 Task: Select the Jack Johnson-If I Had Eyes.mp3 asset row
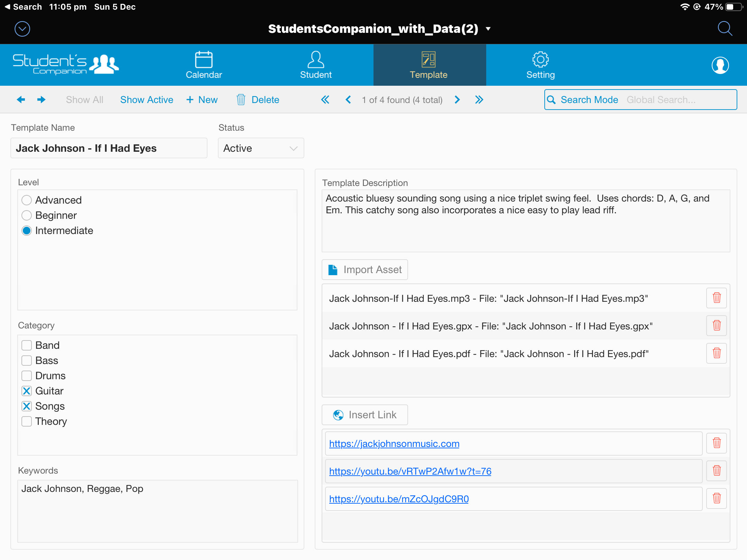point(514,298)
